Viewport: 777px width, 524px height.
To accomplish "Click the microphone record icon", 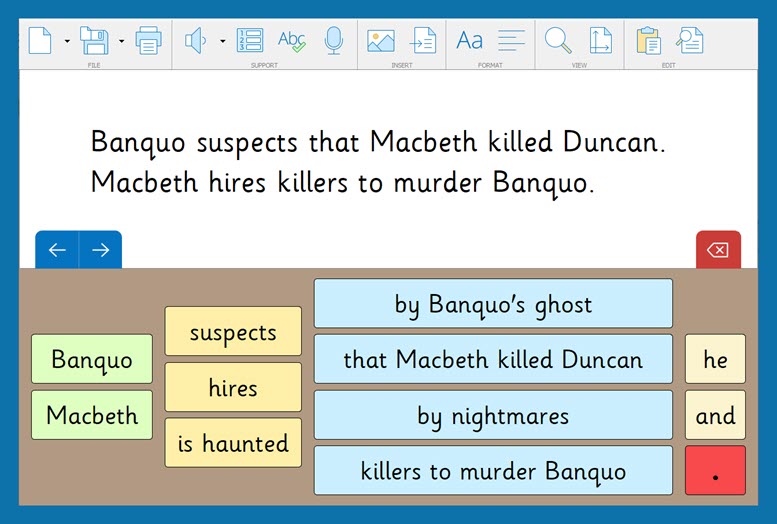I will pos(333,40).
